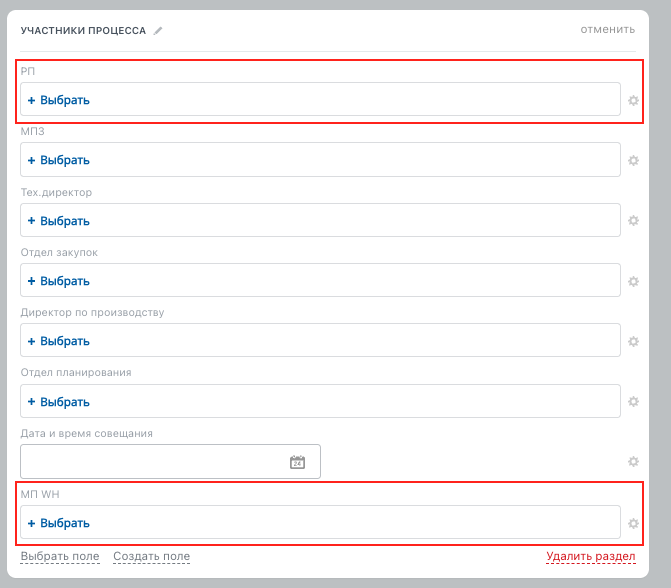671x588 pixels.
Task: Choose participant for Директор по производству
Action: pos(59,341)
